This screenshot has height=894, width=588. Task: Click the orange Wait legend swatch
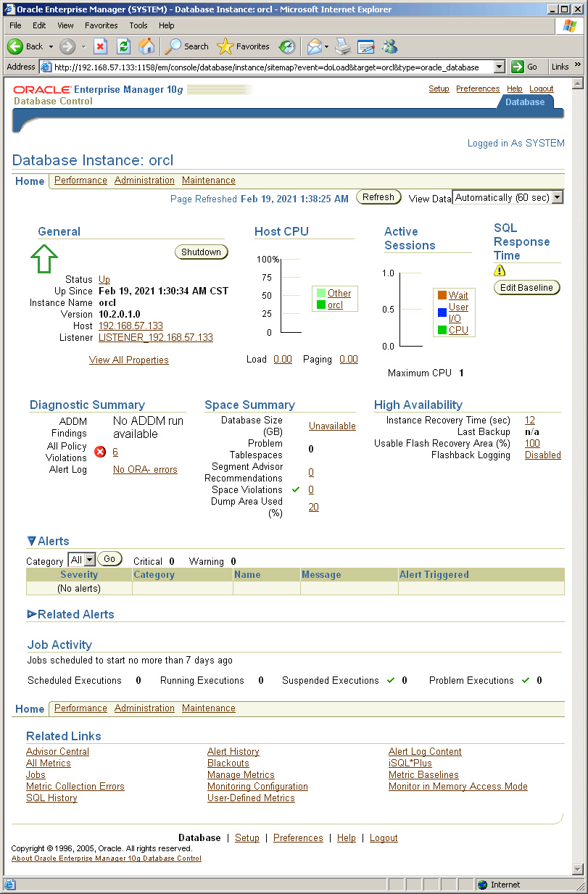click(x=442, y=295)
